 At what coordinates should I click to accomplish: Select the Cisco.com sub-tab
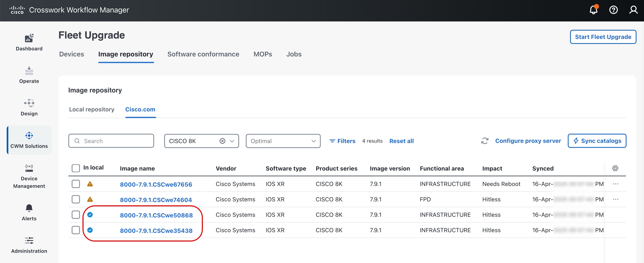coord(140,110)
